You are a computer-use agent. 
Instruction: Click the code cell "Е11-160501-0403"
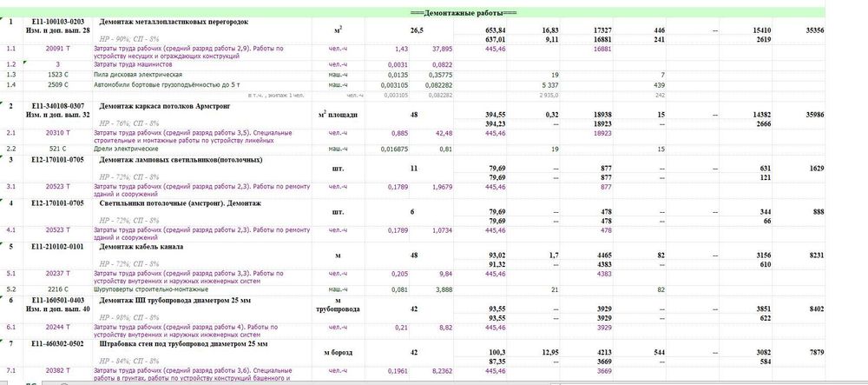(x=57, y=300)
